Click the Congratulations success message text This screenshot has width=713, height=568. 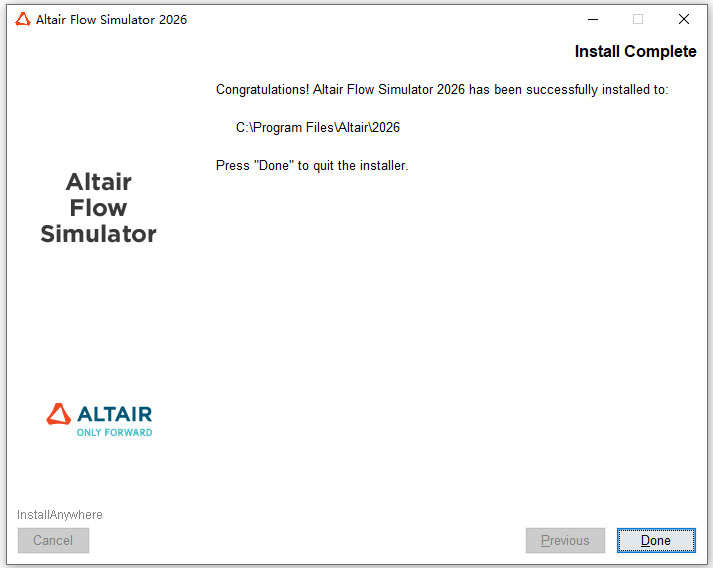click(x=442, y=90)
